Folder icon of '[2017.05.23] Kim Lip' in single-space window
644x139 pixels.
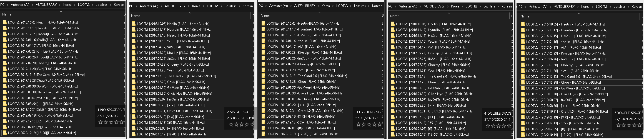tap(134, 53)
